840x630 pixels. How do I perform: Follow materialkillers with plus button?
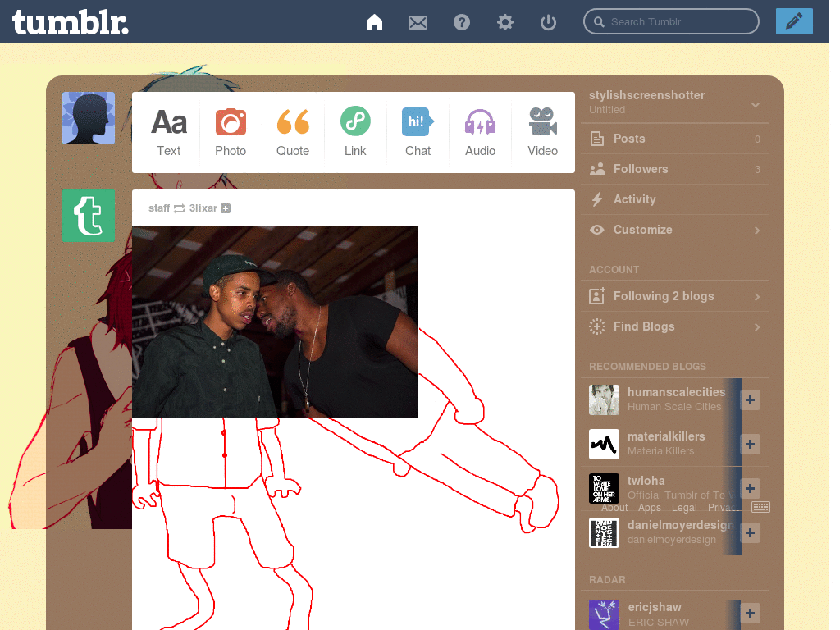click(x=750, y=444)
